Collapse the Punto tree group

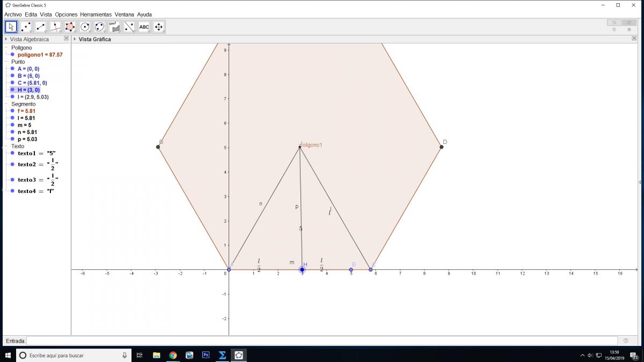pos(7,62)
